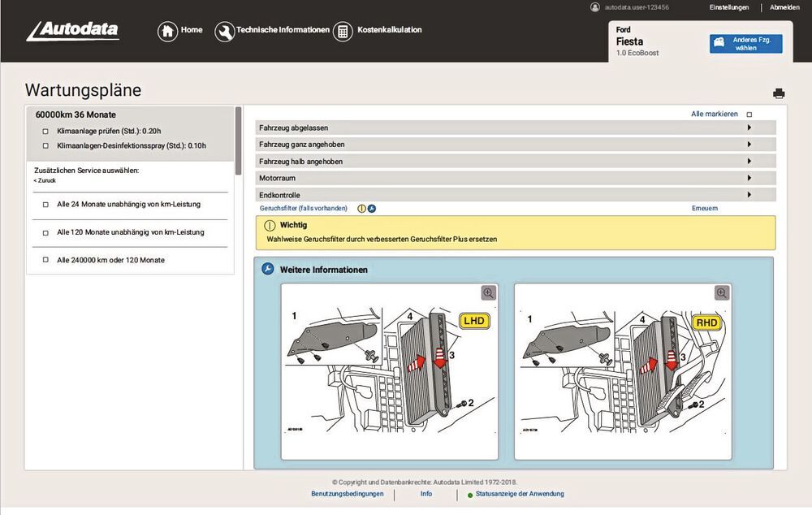Enable Alle 24 Monate service checkbox

coord(45,205)
